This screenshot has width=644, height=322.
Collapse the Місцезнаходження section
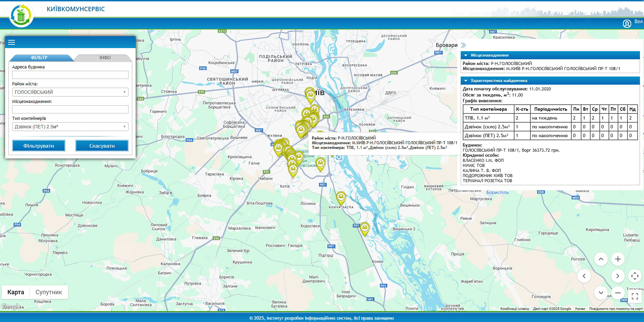coord(466,55)
